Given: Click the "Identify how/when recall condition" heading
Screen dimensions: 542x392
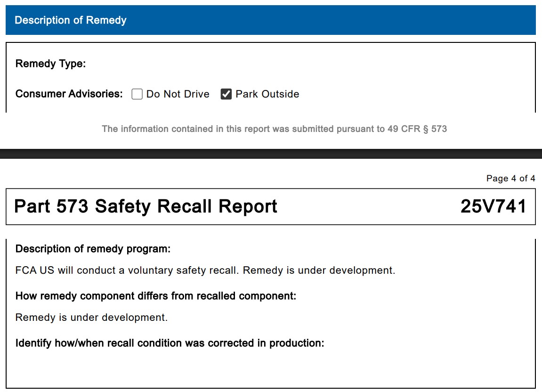Looking at the screenshot, I should [x=170, y=343].
